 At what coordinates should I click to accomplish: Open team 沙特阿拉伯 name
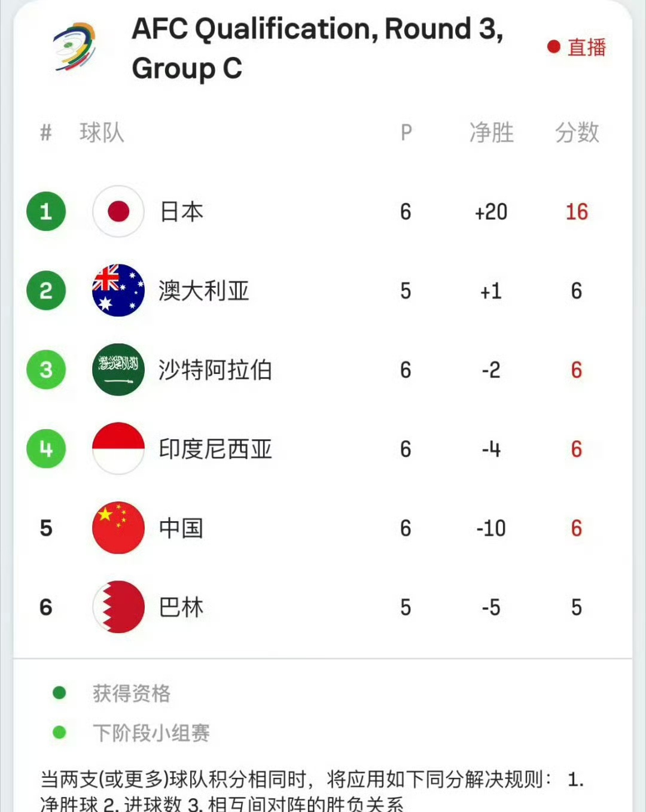215,370
